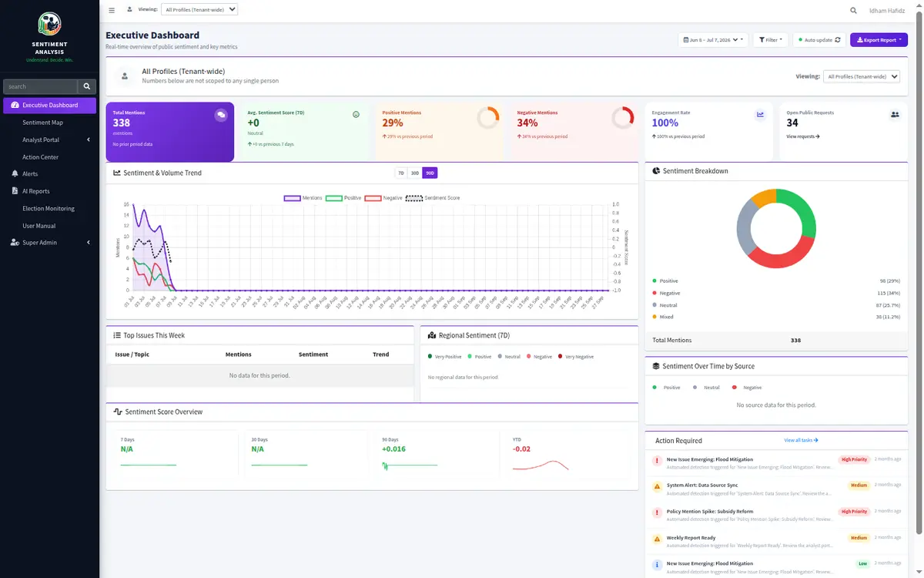
Task: Toggle the Auto update switch
Action: (x=819, y=39)
